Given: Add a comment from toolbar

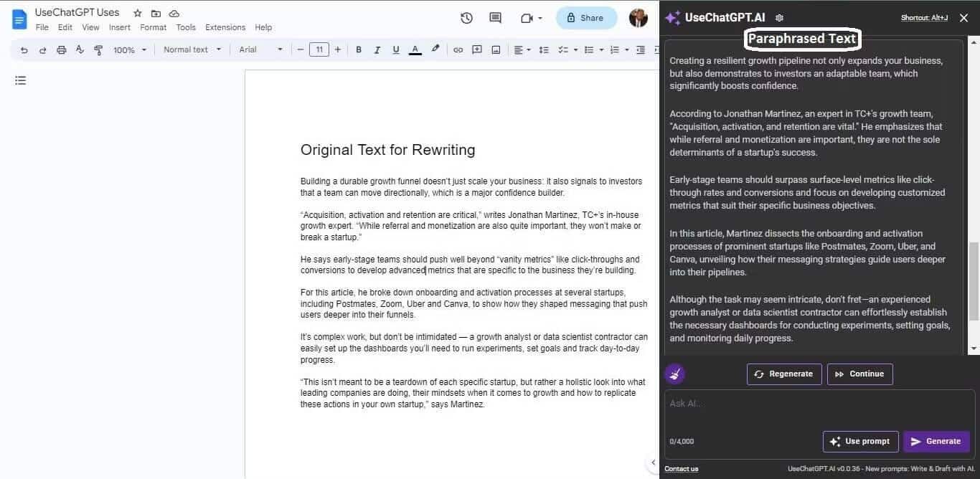Looking at the screenshot, I should (x=476, y=49).
